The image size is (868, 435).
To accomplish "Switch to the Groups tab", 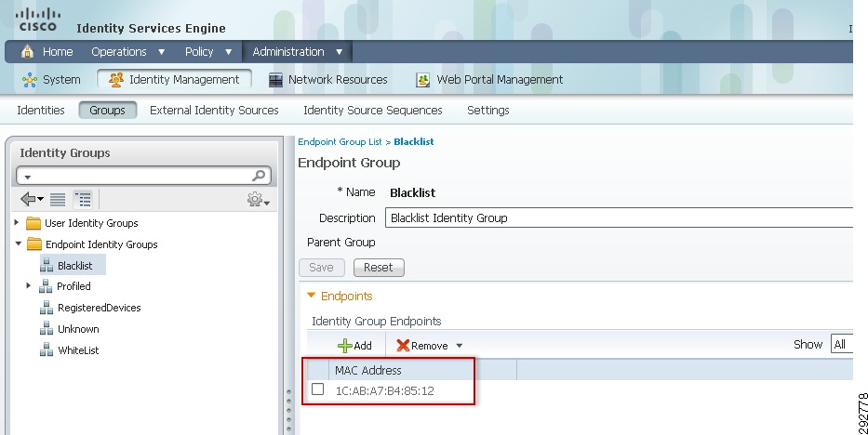I will click(x=107, y=110).
